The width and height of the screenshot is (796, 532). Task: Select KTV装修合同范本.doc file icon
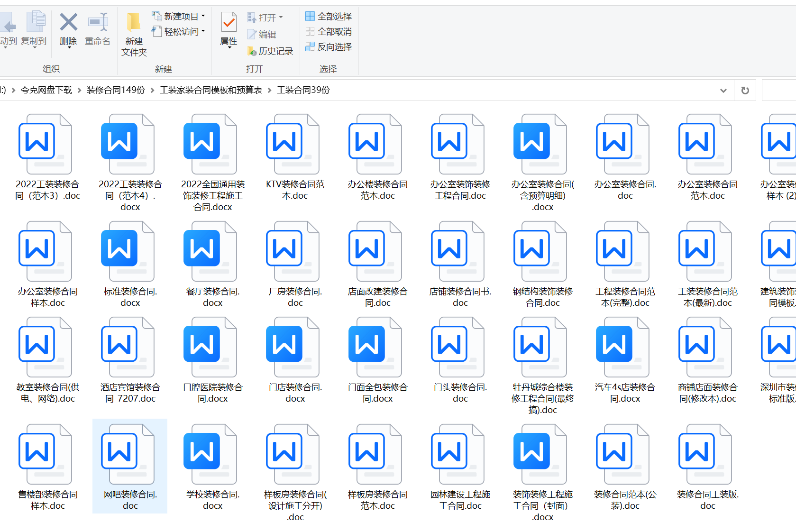(293, 144)
